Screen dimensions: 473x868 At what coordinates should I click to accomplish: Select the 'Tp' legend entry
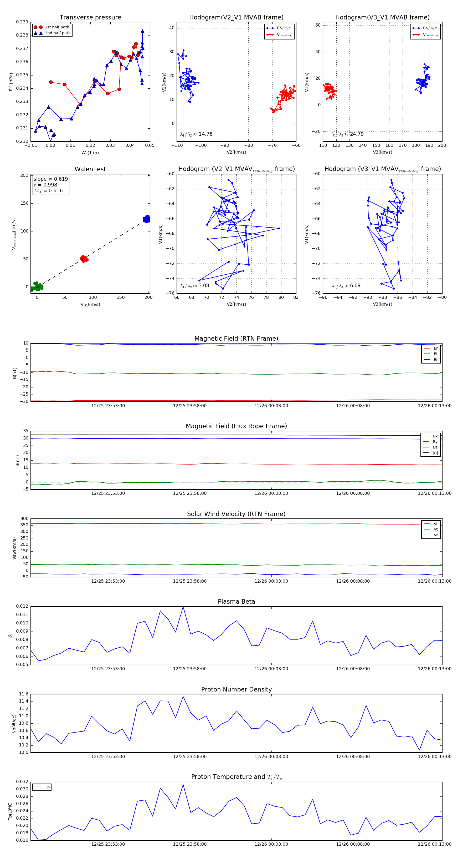42,787
